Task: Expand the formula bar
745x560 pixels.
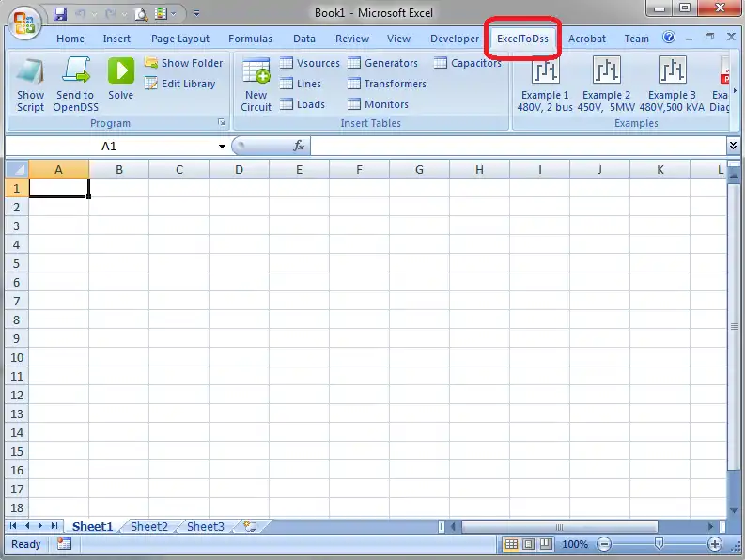Action: pos(733,146)
